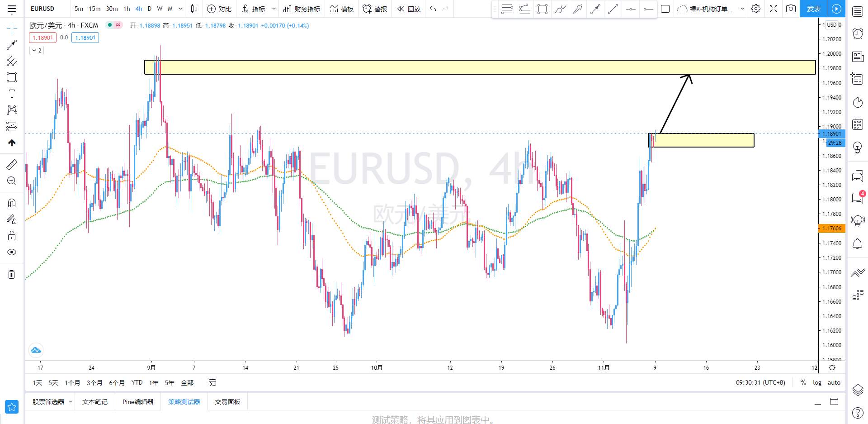
Task: Open the news panel icon
Action: 858,57
